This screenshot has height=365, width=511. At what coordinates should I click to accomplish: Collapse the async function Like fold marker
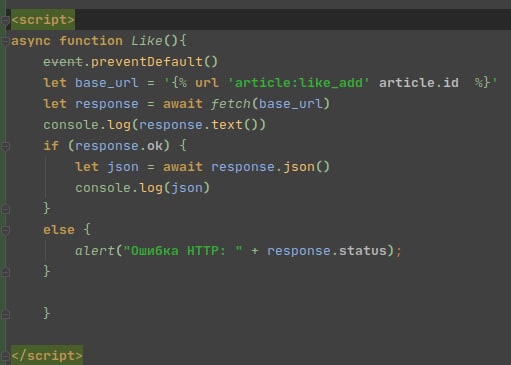5,41
